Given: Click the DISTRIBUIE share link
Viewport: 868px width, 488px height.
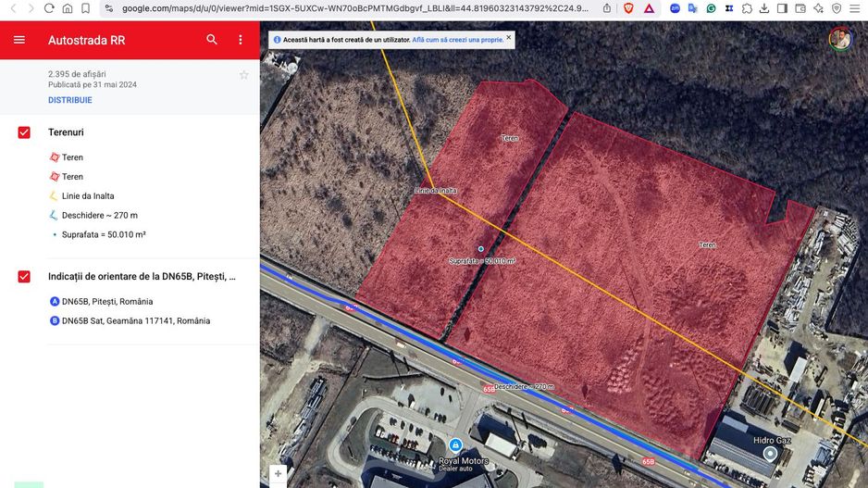Looking at the screenshot, I should tap(70, 100).
